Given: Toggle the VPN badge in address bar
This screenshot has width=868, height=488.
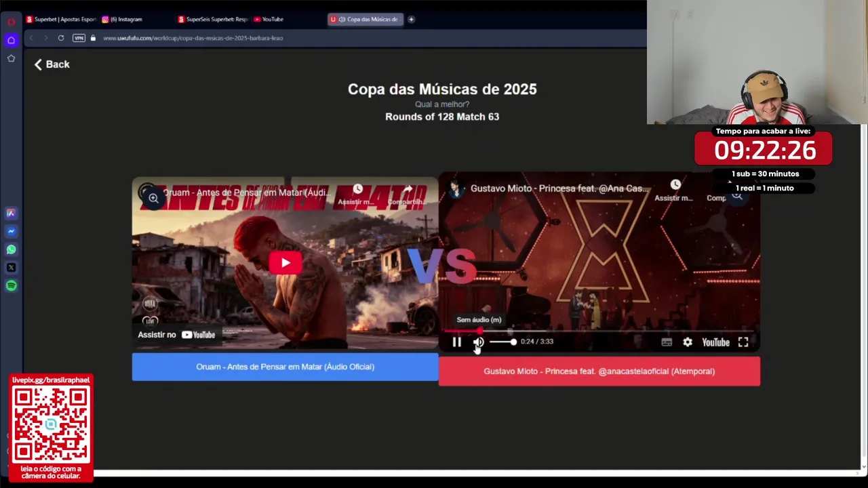Looking at the screenshot, I should point(79,38).
